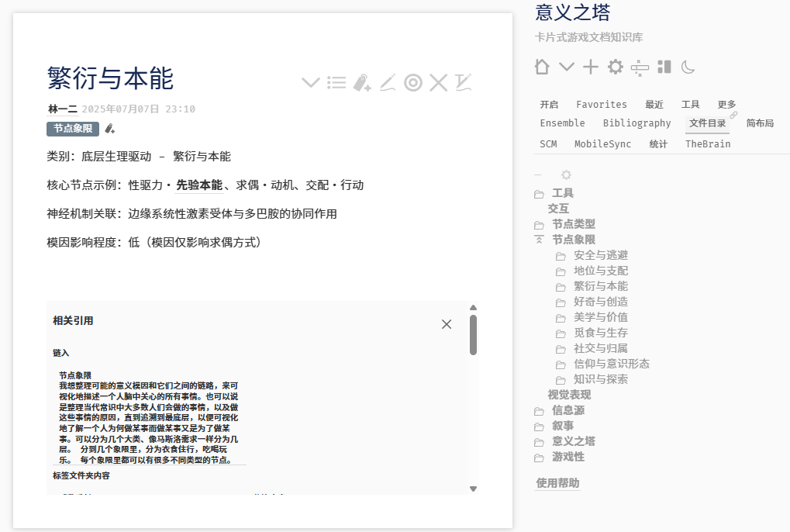Open the 叙事 folder label in tree

point(563,426)
